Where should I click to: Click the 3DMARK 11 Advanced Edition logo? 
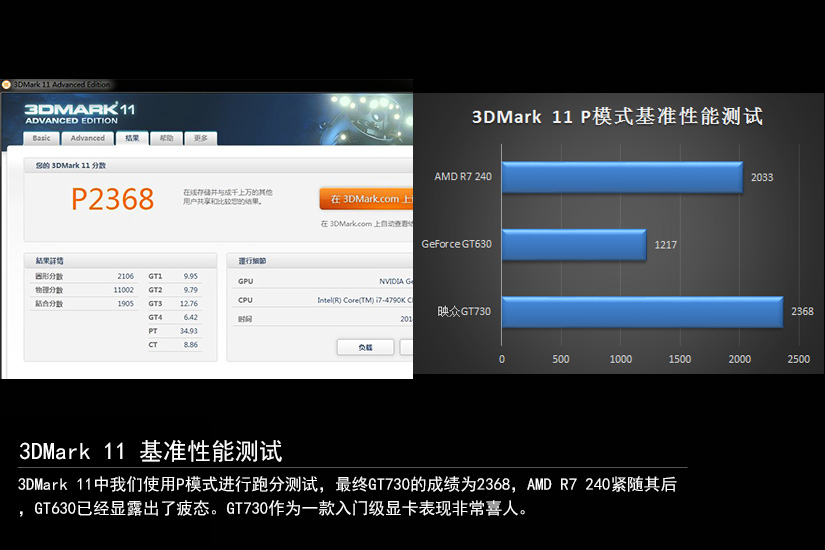pyautogui.click(x=79, y=113)
